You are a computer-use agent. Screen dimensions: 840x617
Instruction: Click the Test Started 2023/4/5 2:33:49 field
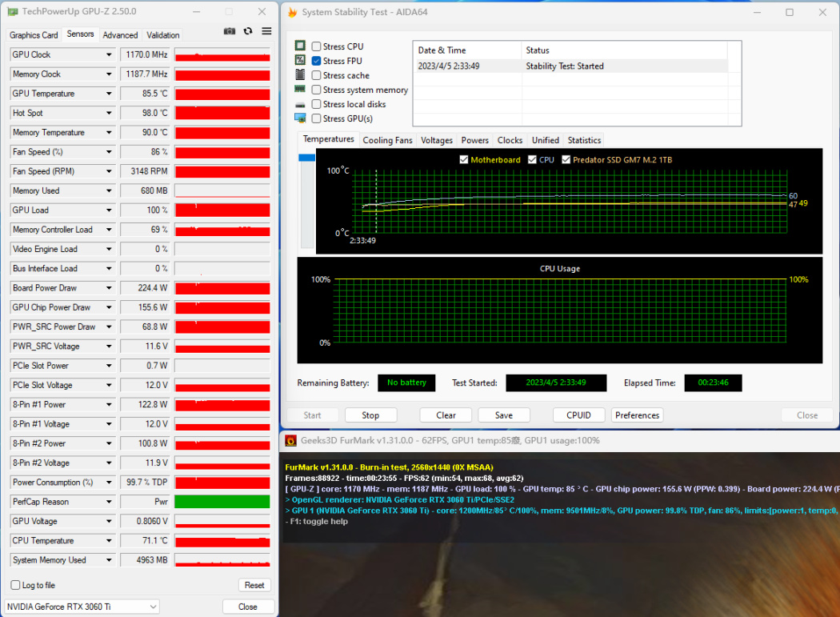click(x=556, y=383)
